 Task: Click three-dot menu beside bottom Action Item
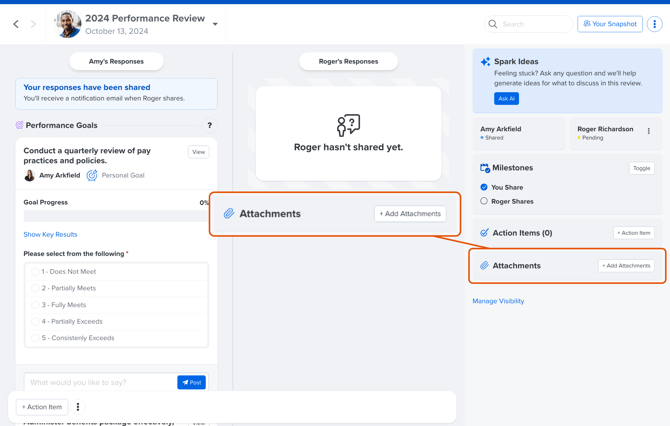click(x=78, y=407)
